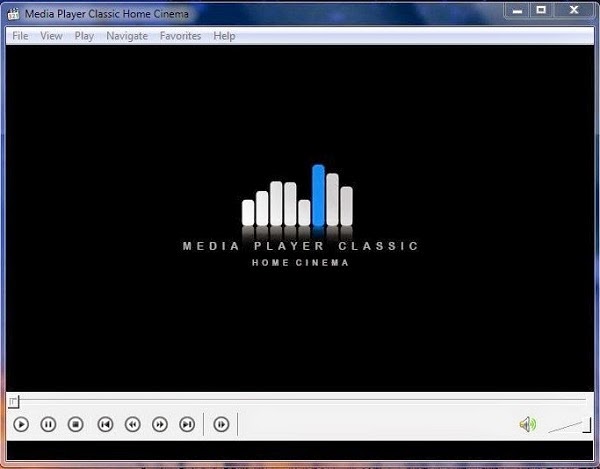
Task: Pause playback with the Pause button
Action: pyautogui.click(x=48, y=424)
